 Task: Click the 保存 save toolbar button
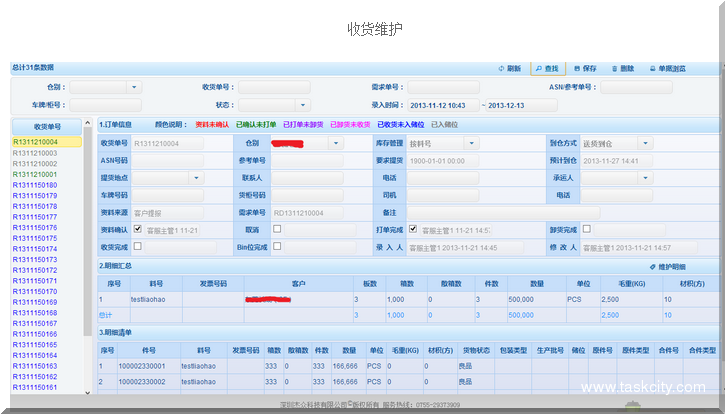click(x=585, y=68)
